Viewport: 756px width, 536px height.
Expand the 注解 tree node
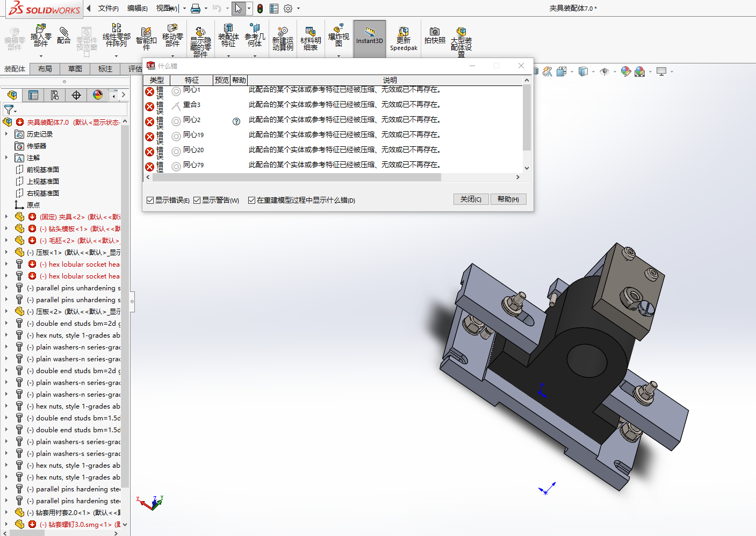click(x=6, y=158)
